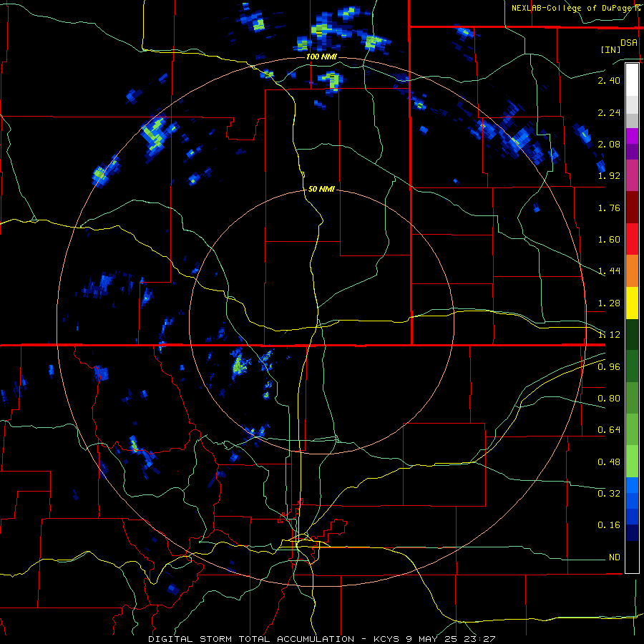Select the 1.92 legend label

click(609, 176)
